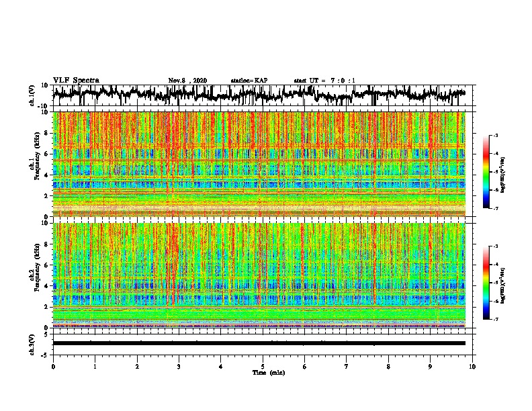Screen dimensions: 532x411
Task: Click inside the ch.1 spectrogram panel
Action: pos(259,164)
